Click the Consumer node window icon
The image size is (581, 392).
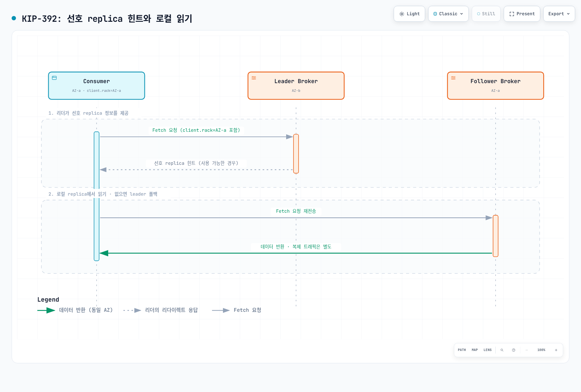pos(54,78)
